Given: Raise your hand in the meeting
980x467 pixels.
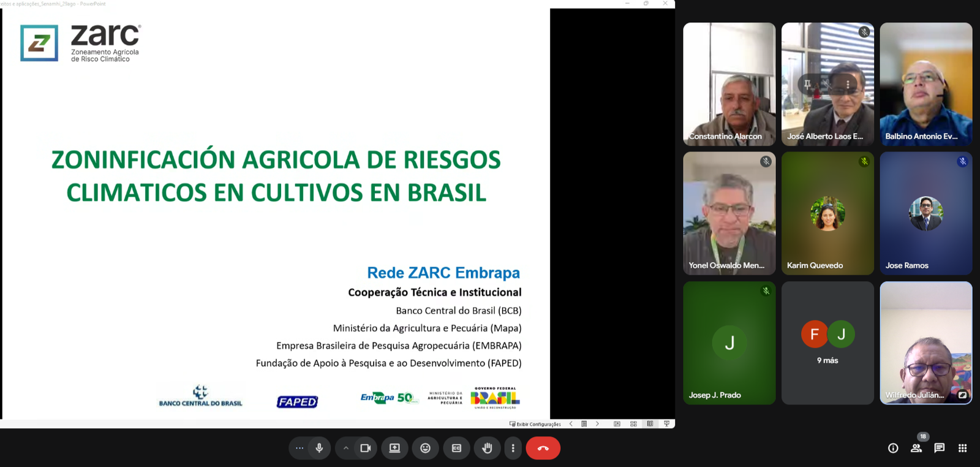Looking at the screenshot, I should 487,448.
